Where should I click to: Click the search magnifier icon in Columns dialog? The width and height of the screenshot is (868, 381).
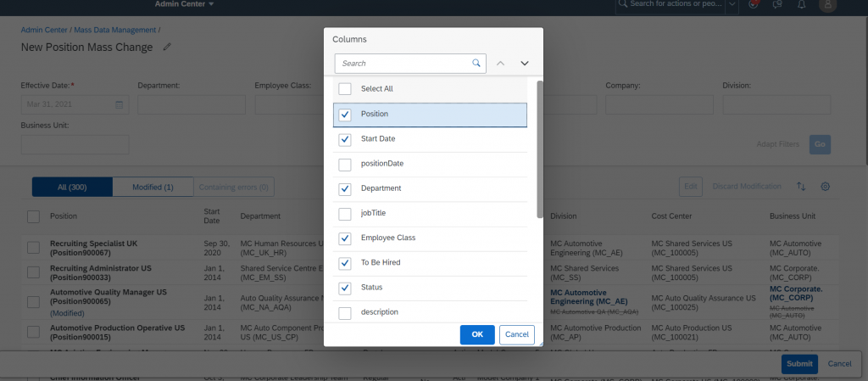[x=476, y=63]
